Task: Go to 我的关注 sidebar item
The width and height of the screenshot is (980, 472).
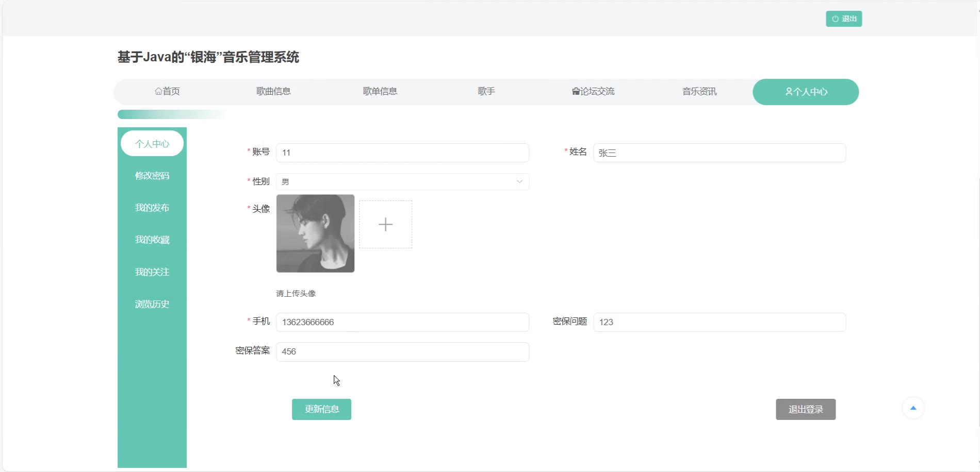Action: pyautogui.click(x=152, y=272)
